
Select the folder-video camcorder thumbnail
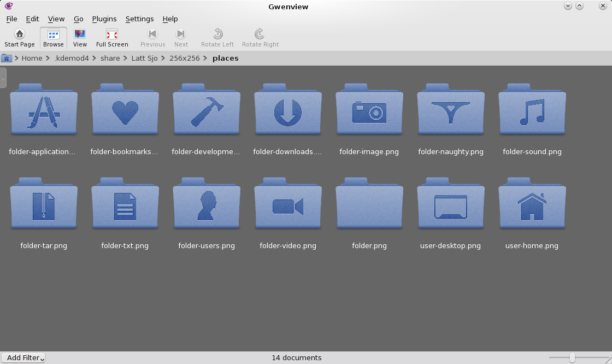[288, 203]
